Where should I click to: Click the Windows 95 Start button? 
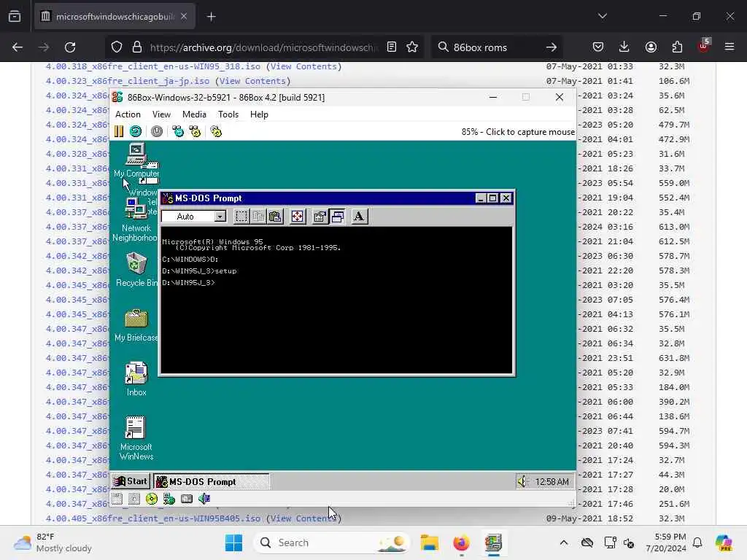point(131,481)
